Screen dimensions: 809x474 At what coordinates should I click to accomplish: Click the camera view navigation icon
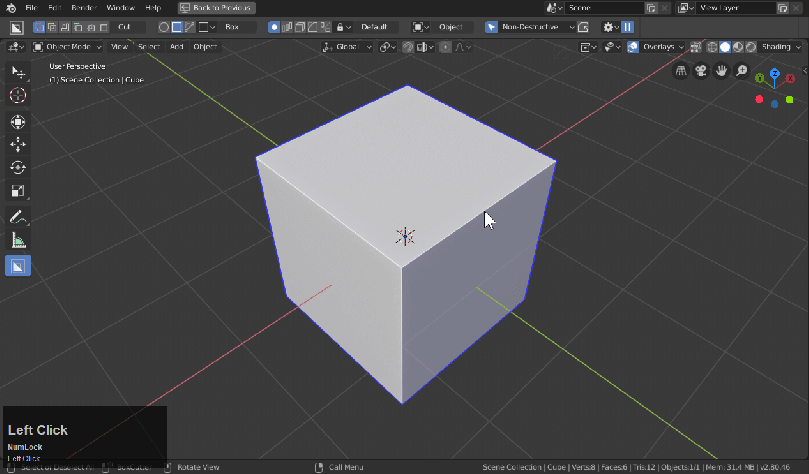coord(701,71)
